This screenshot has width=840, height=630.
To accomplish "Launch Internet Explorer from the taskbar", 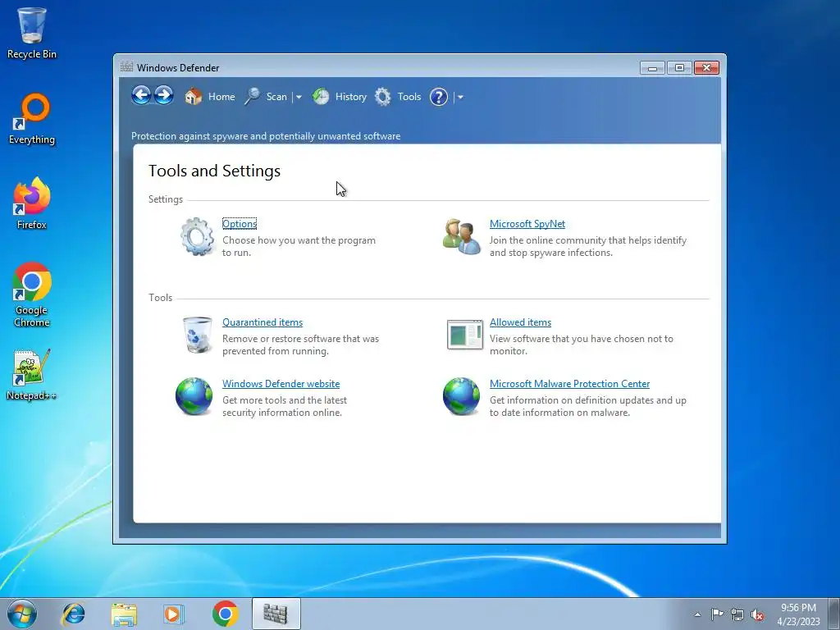I will [x=73, y=614].
